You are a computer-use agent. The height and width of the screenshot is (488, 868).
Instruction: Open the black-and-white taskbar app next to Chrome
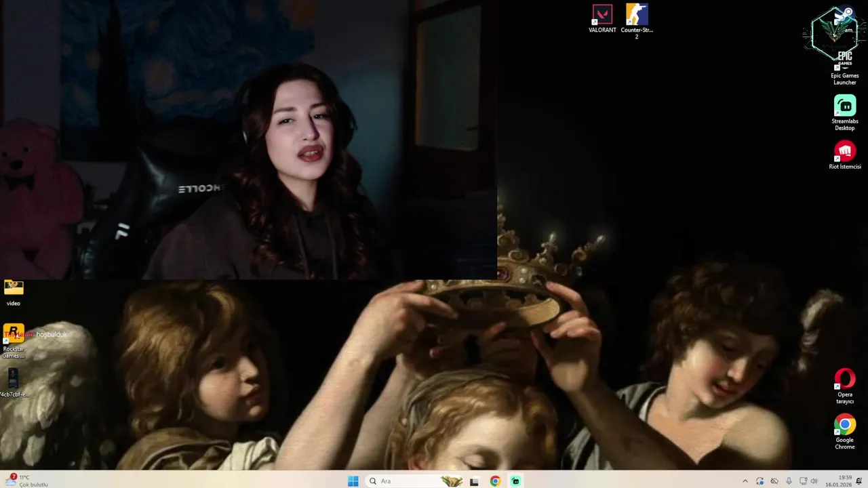(x=475, y=481)
